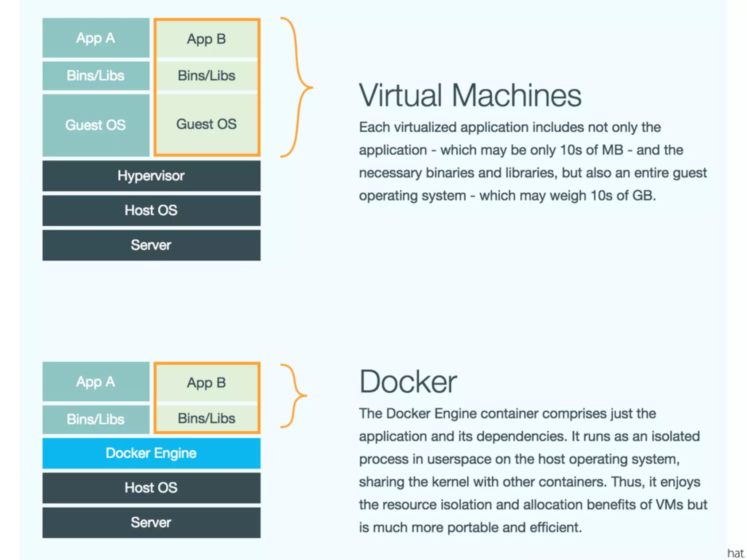
Task: Click the Docker heading text
Action: [x=408, y=382]
